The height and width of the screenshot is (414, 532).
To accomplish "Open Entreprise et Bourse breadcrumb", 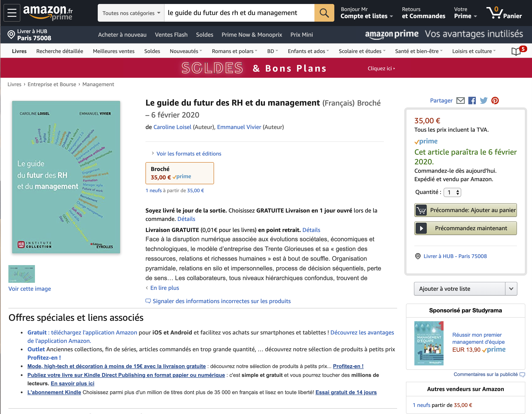I will 52,84.
